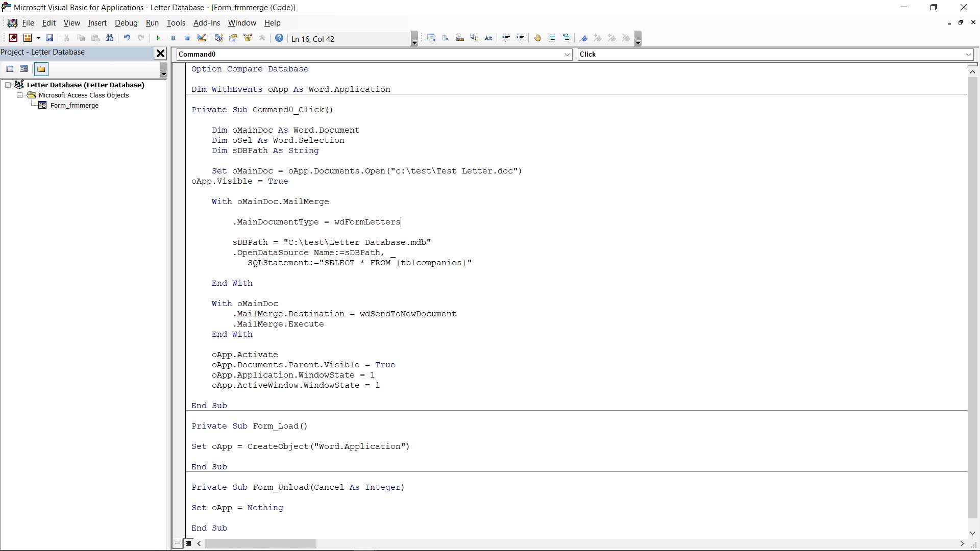
Task: Click the Parameter Info icon
Action: (x=474, y=38)
